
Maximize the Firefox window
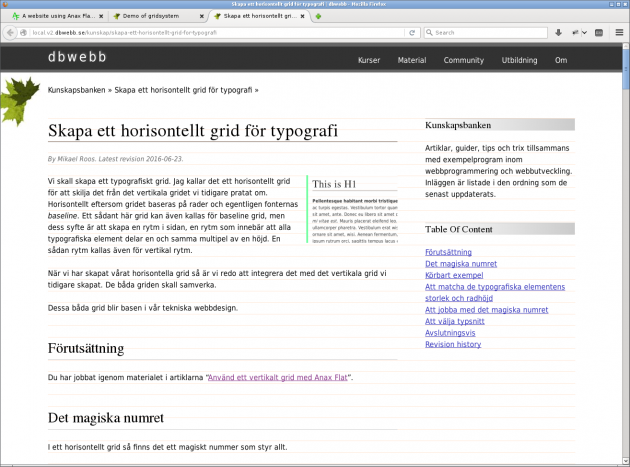[618, 4]
